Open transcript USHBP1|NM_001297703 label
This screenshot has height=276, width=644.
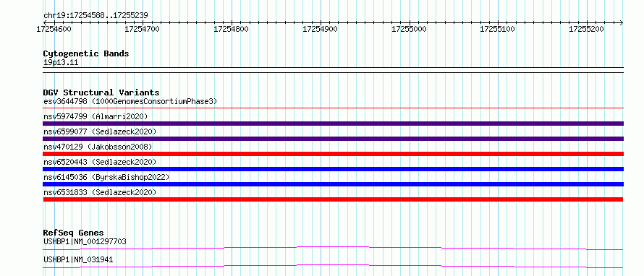click(85, 241)
